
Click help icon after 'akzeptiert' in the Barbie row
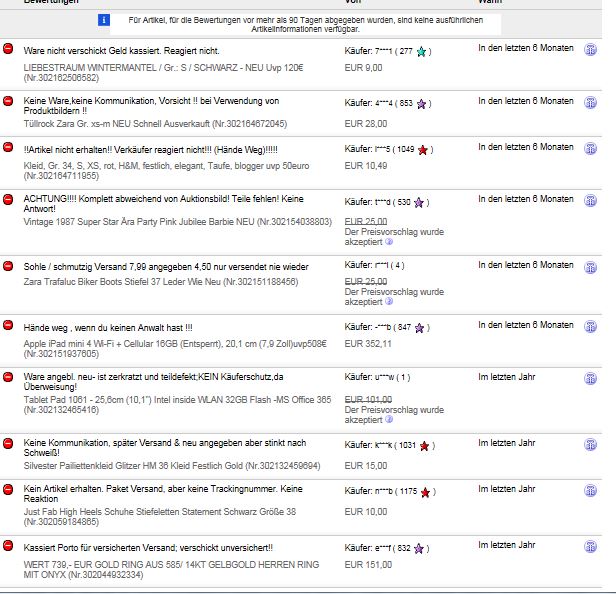[389, 242]
